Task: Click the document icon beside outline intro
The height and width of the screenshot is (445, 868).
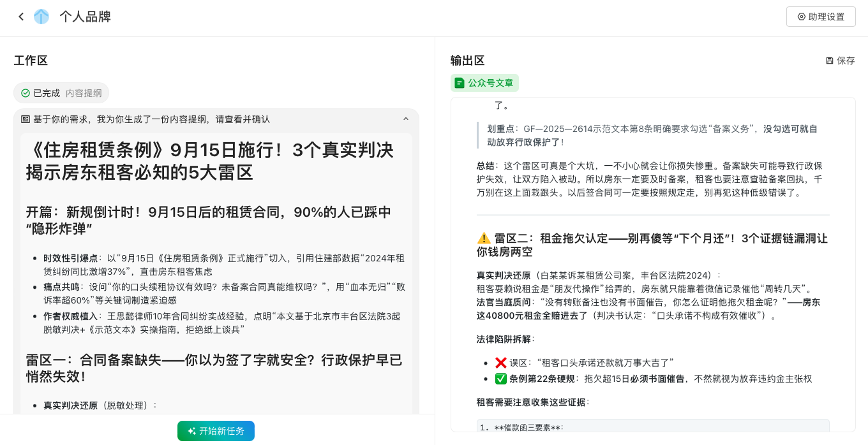Action: [x=26, y=119]
